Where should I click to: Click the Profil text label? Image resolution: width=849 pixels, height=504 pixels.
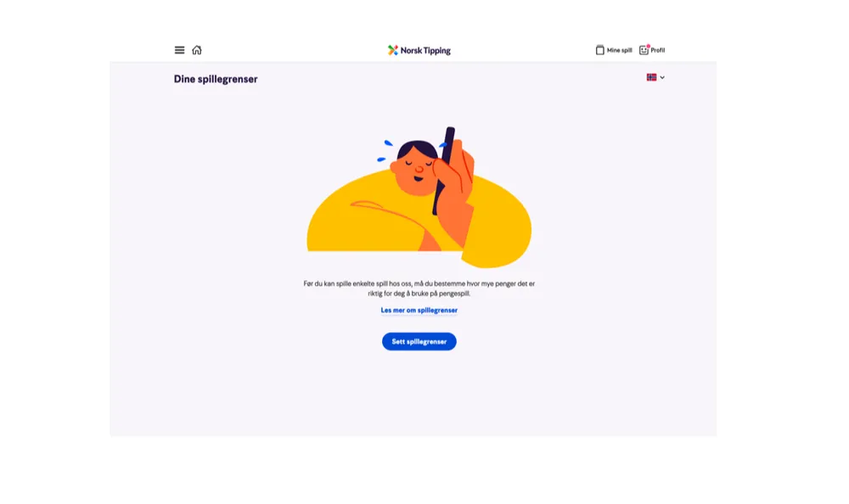click(x=658, y=50)
